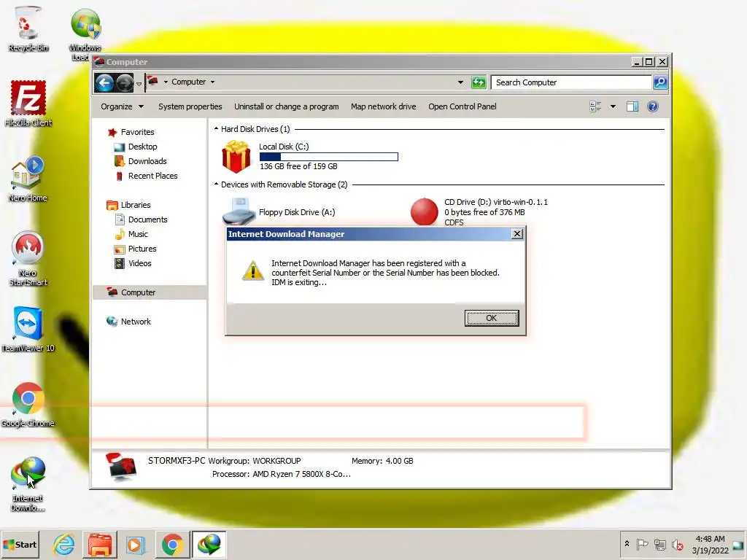Click the search magnifier icon
The image size is (747, 560).
coord(659,82)
